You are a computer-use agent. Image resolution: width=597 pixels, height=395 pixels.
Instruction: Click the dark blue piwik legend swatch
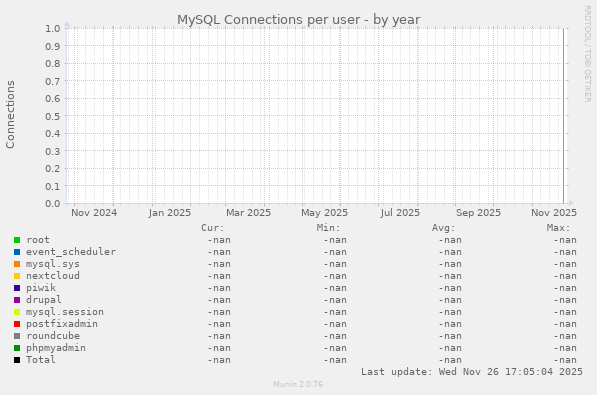17,288
